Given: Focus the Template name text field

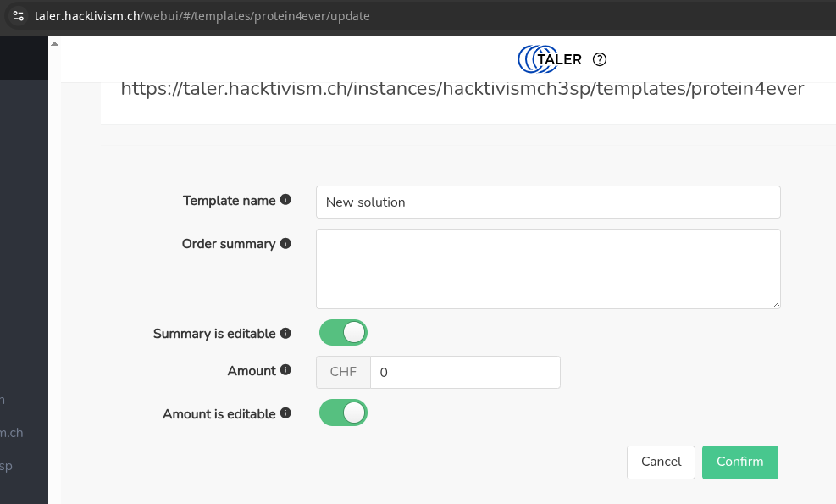Looking at the screenshot, I should point(548,202).
